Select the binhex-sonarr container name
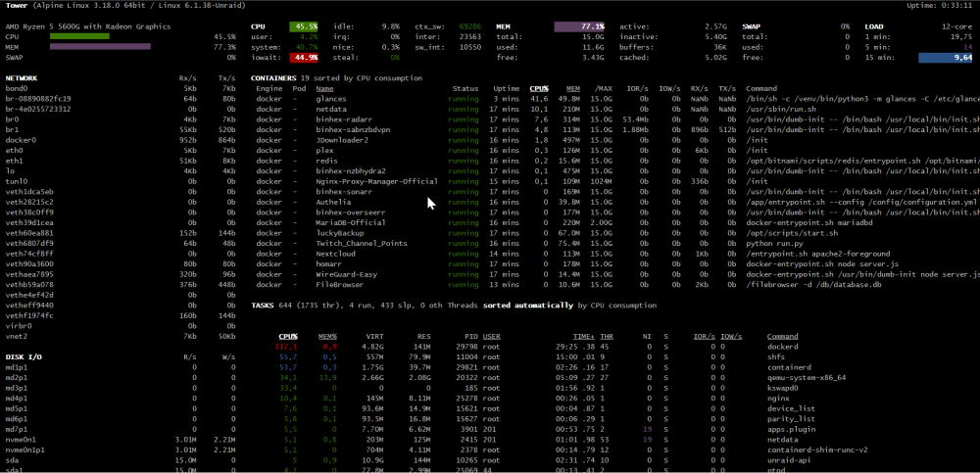 click(x=344, y=192)
